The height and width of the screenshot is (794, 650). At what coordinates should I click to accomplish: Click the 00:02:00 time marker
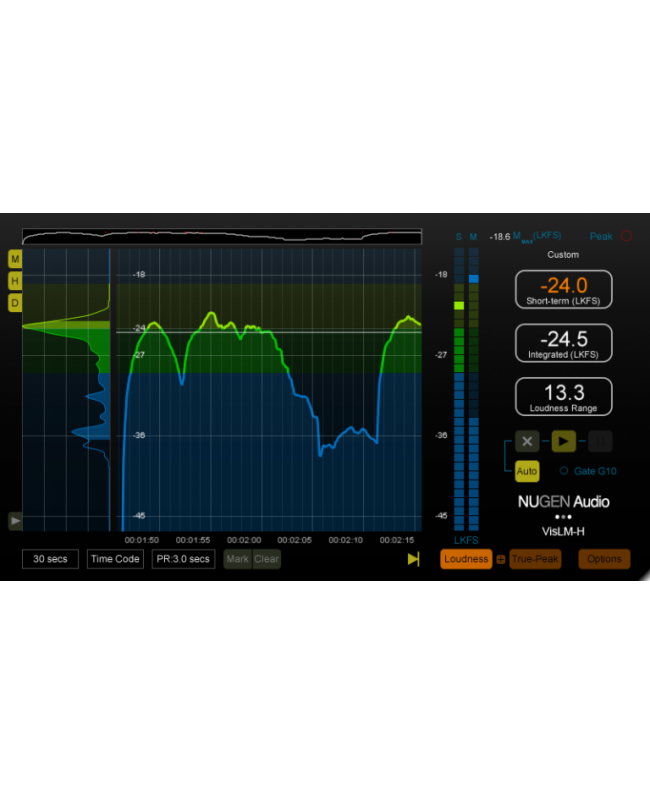pos(244,540)
